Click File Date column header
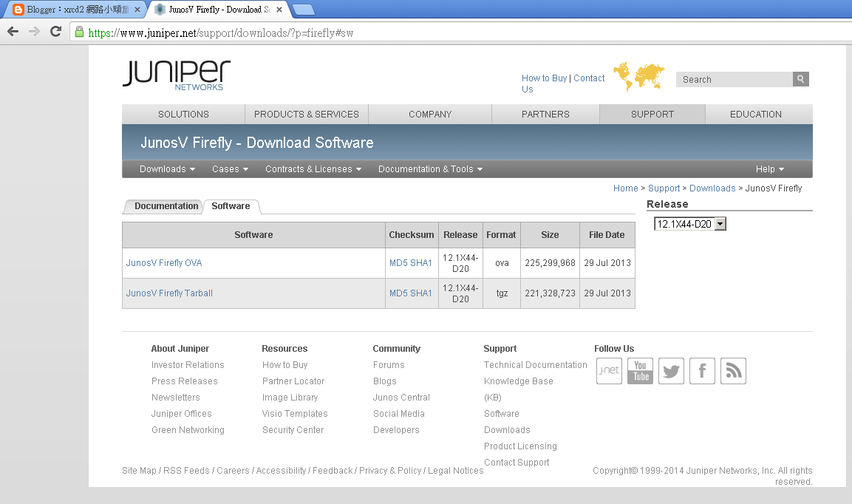The height and width of the screenshot is (504, 852). 607,235
